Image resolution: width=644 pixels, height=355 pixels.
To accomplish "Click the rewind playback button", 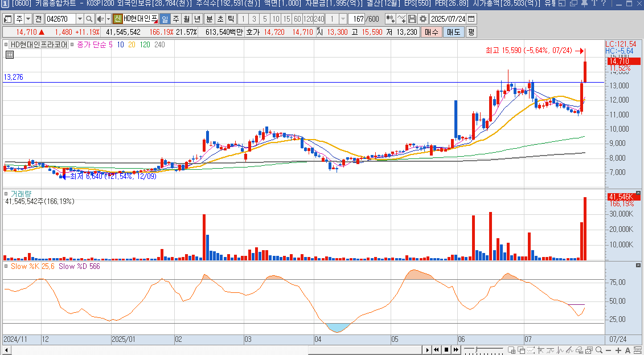I will point(437,350).
